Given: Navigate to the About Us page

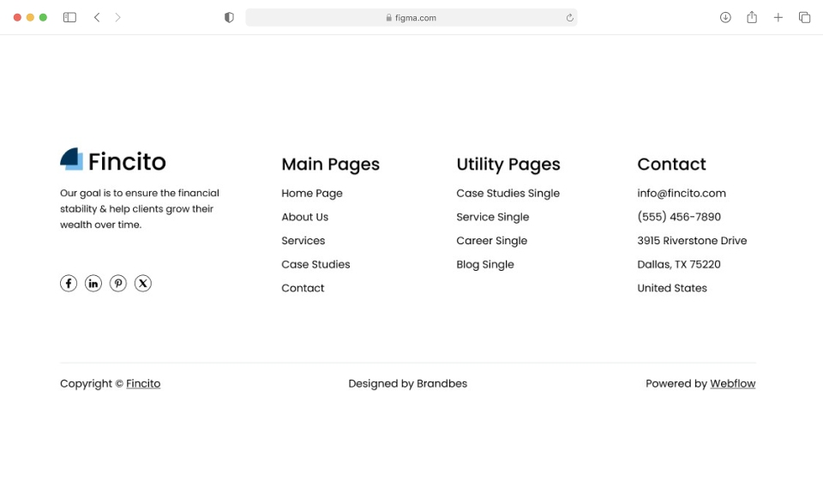Looking at the screenshot, I should [305, 217].
